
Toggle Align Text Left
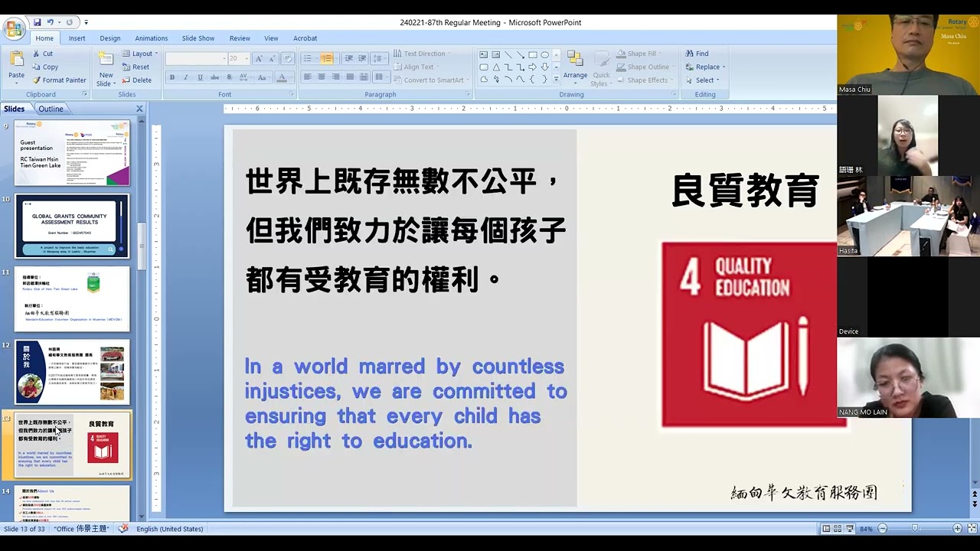[x=307, y=77]
